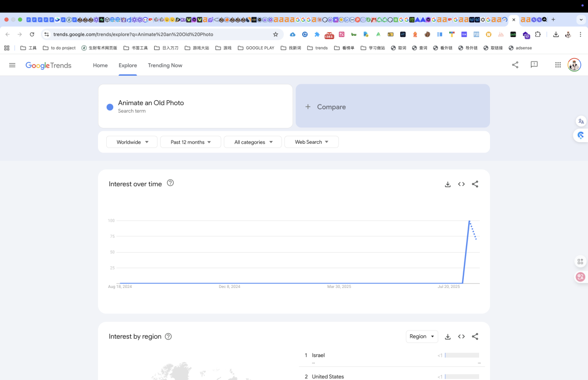Image resolution: width=588 pixels, height=380 pixels.
Task: Open the Worldwide region dropdown
Action: 132,142
